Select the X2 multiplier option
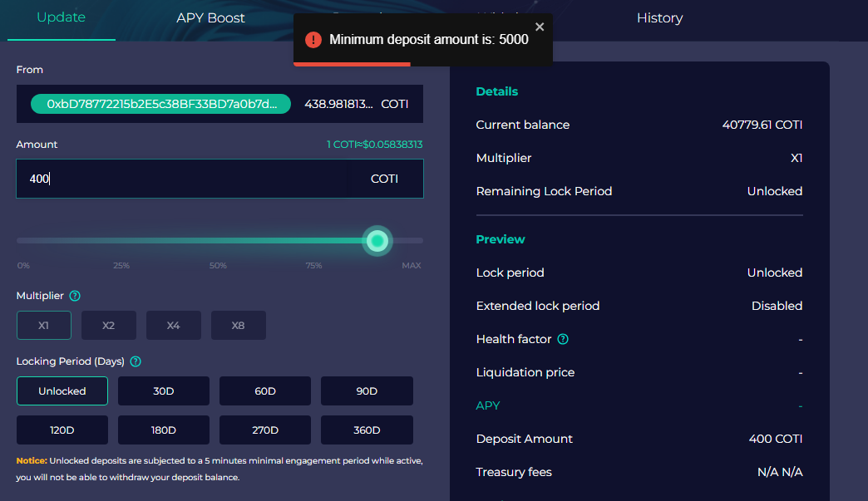Viewport: 868px width, 501px height. tap(108, 325)
